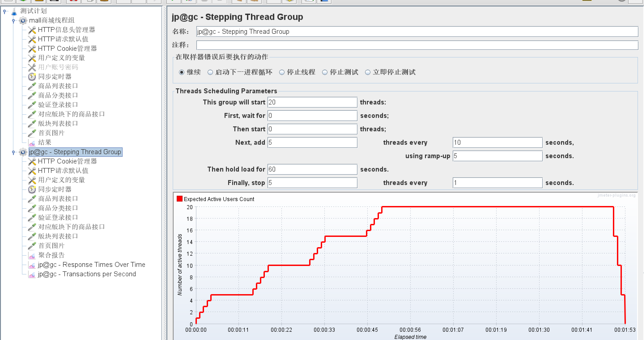Collapse the mall商城线程组 tree node
Image resolution: width=644 pixels, height=340 pixels.
(x=13, y=21)
